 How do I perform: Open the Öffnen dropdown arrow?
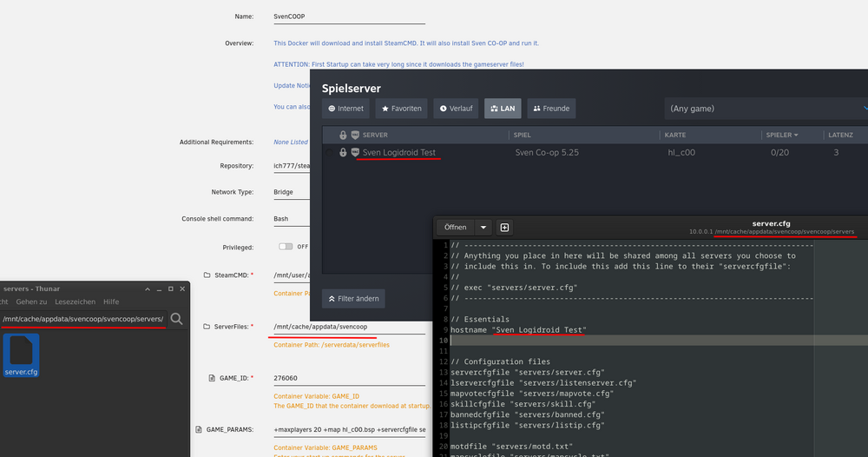click(x=483, y=227)
